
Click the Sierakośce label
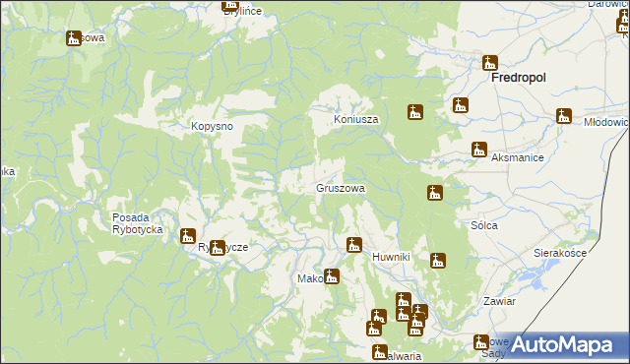tap(560, 253)
